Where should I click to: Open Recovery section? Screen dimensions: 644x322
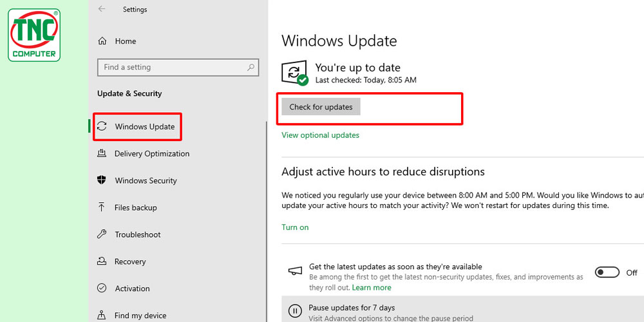(130, 261)
